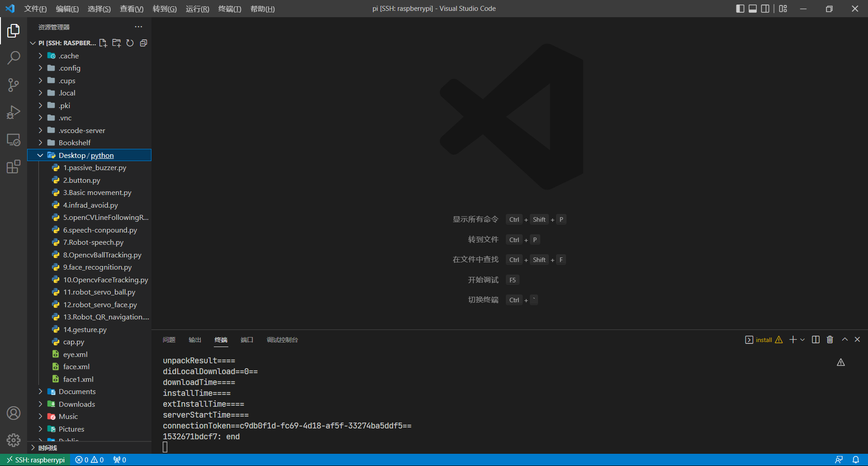Image resolution: width=868 pixels, height=466 pixels.
Task: Click the SSH: raspberrypi remote indicator
Action: click(x=35, y=460)
